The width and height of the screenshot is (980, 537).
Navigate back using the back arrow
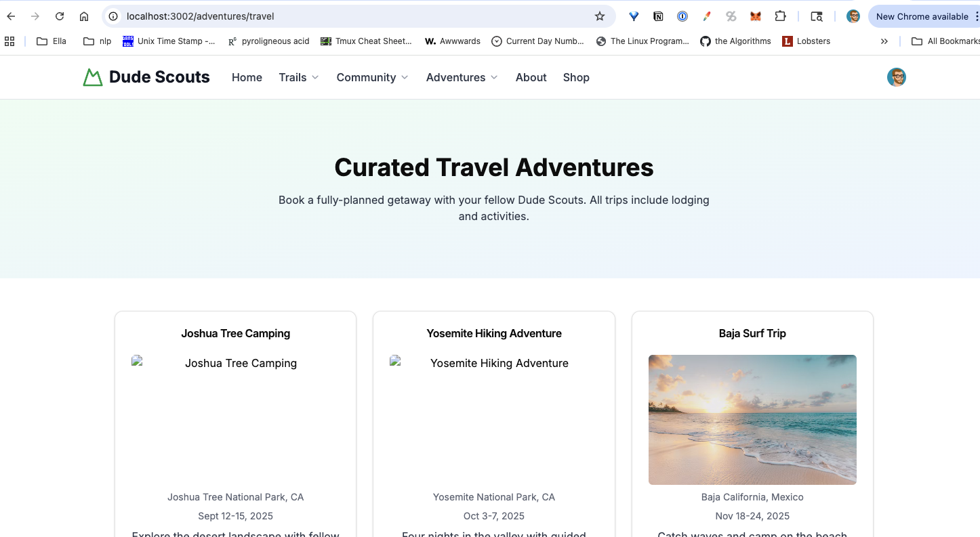tap(11, 16)
